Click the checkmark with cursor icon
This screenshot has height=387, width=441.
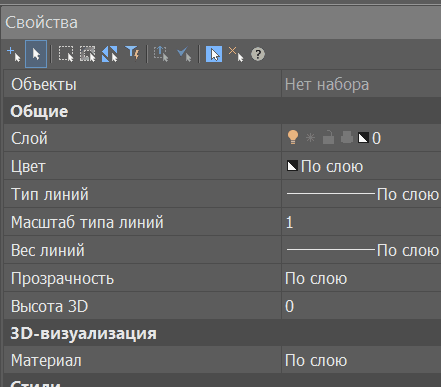tap(184, 54)
